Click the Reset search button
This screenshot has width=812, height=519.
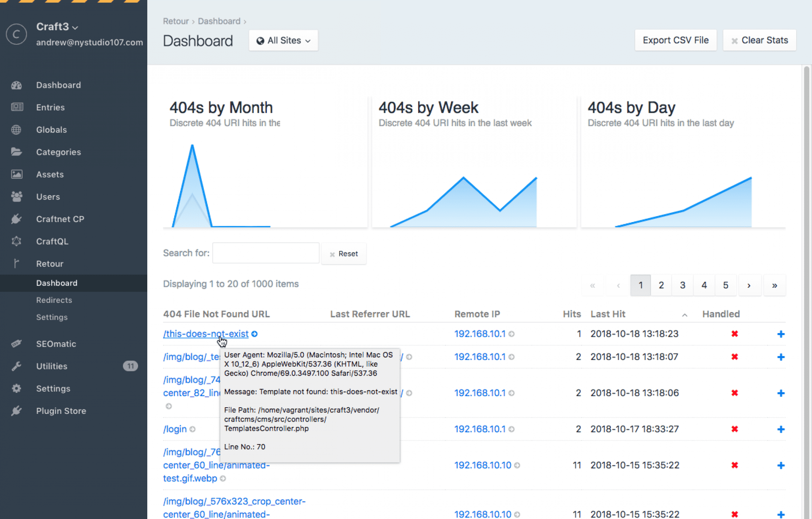(344, 254)
